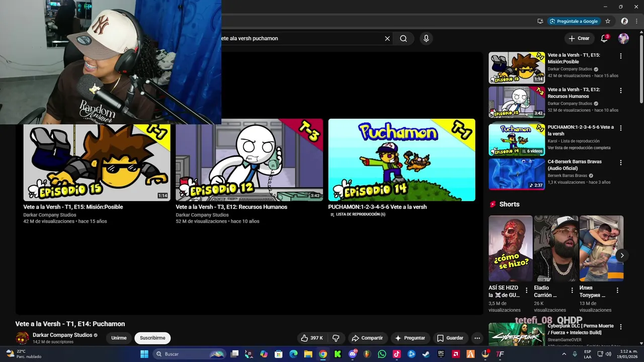Click the Suscribirme button
Viewport: 644px width, 362px height.
click(152, 338)
